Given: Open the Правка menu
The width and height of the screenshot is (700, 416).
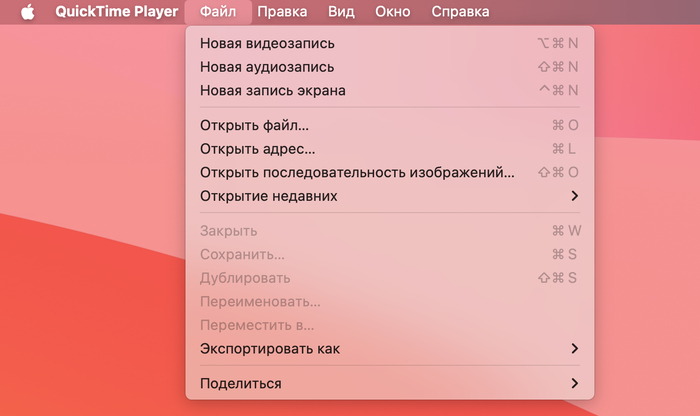Looking at the screenshot, I should (x=281, y=12).
